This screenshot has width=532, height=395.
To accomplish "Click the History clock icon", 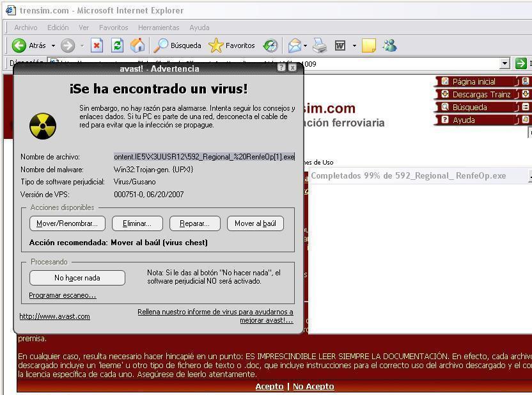I will tap(270, 45).
